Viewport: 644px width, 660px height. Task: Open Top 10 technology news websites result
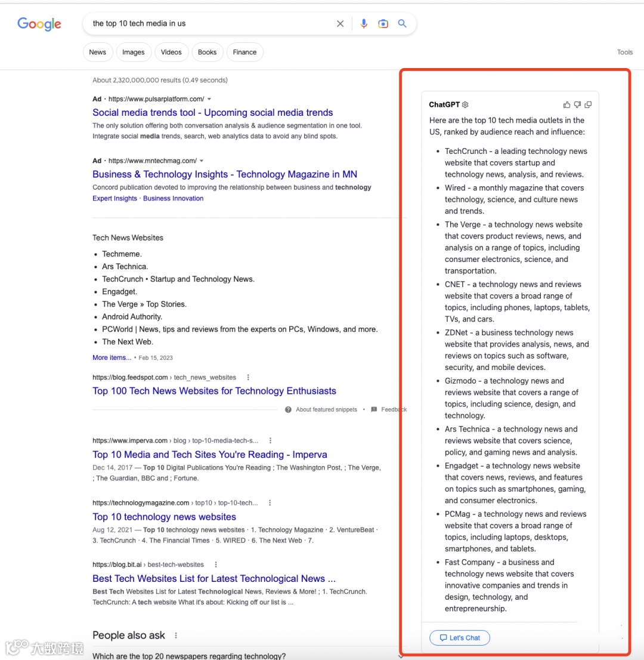pyautogui.click(x=164, y=517)
